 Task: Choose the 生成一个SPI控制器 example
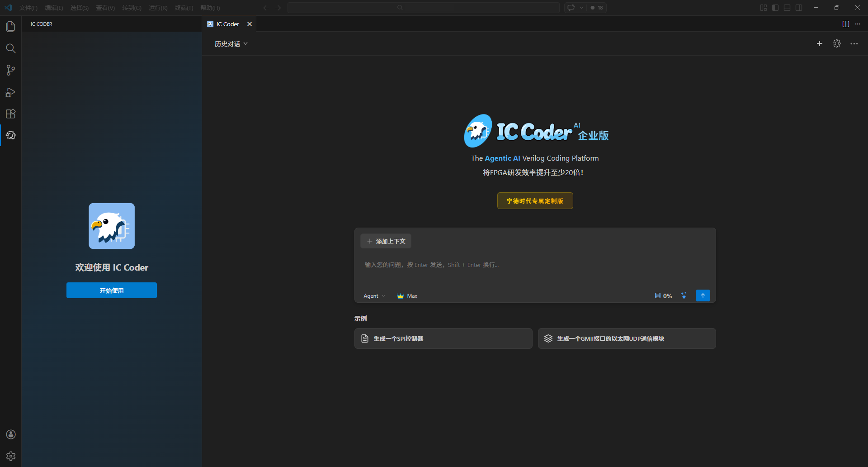[x=443, y=338]
